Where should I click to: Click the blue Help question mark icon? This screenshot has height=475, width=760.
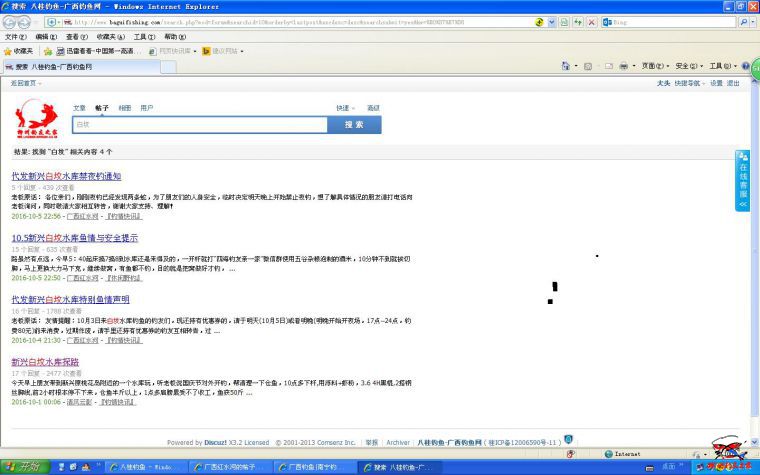[745, 66]
